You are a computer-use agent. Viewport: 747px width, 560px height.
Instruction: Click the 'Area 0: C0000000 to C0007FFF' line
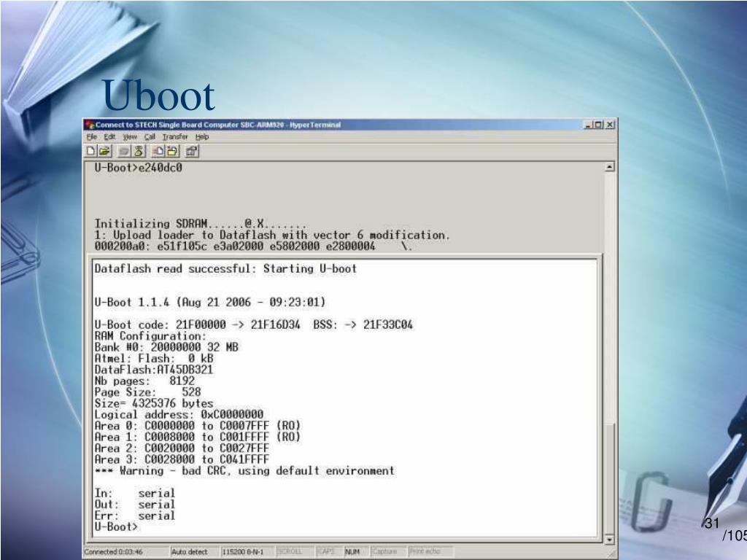pyautogui.click(x=198, y=426)
